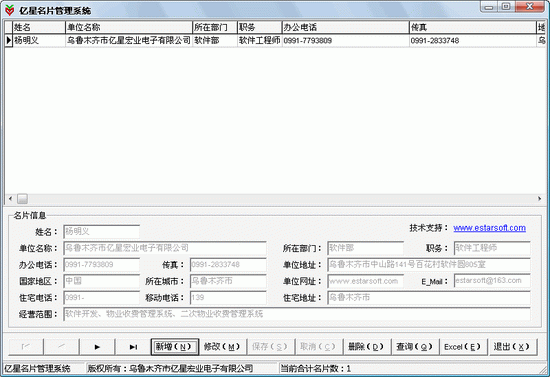This screenshot has width=550, height=377.
Task: Click the 姓名 input field in 名片信息
Action: pyautogui.click(x=102, y=232)
